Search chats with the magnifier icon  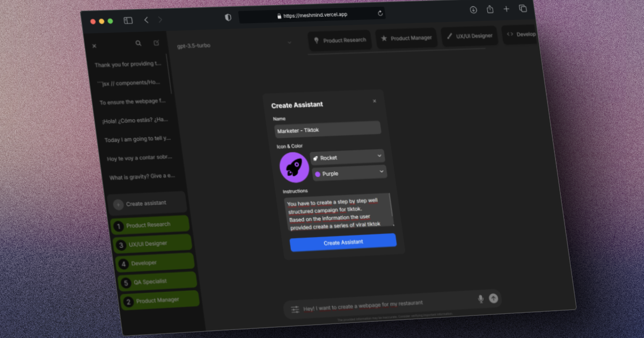pos(138,43)
